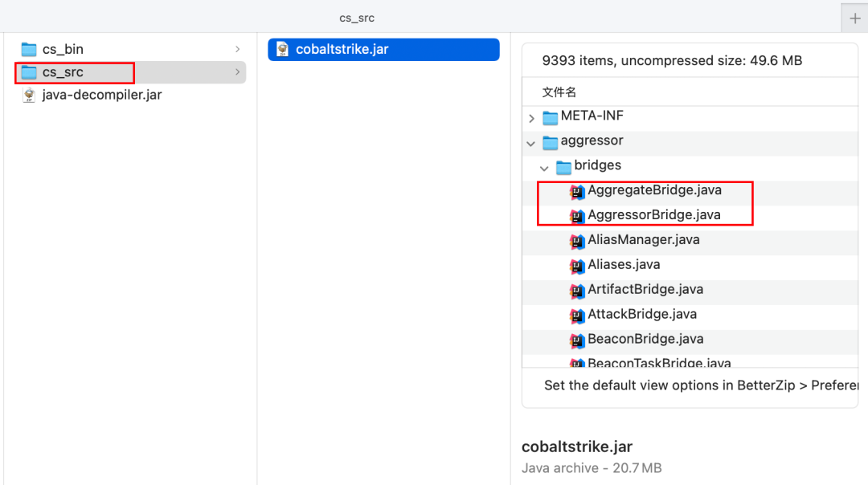Click the BetterZip Preferences hint text
The image size is (868, 485).
pos(701,385)
